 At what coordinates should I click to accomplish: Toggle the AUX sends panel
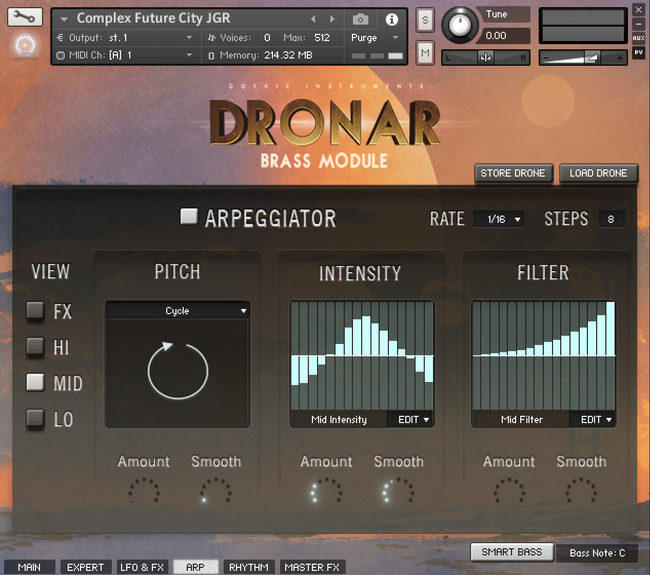pyautogui.click(x=638, y=38)
